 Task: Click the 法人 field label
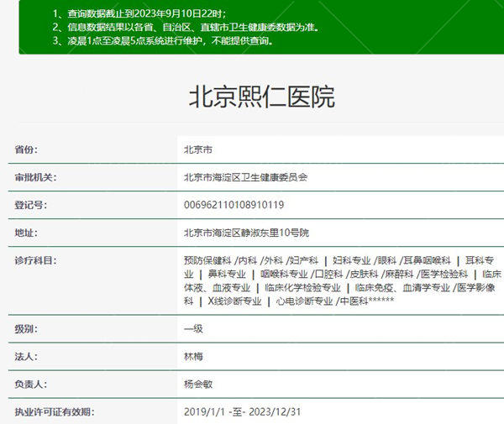pos(26,357)
